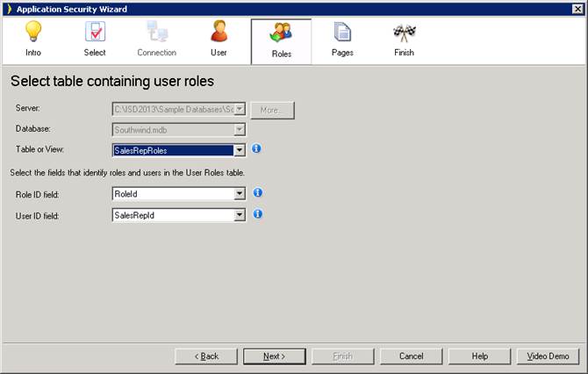Open the User step icon
588x374 pixels.
219,33
